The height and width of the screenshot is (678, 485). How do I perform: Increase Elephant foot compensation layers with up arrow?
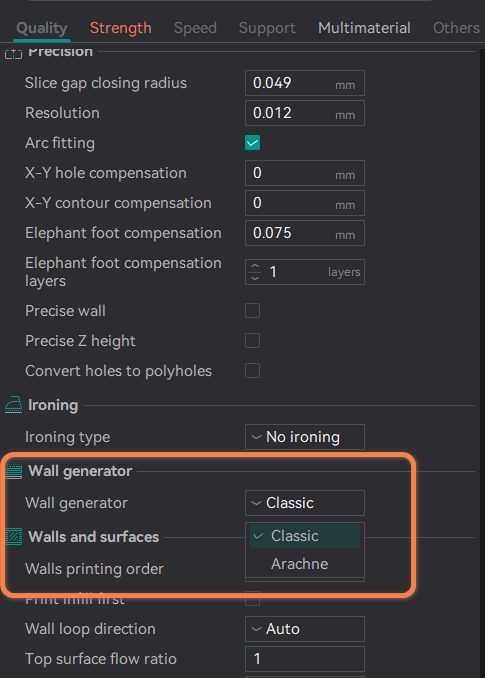point(255,267)
